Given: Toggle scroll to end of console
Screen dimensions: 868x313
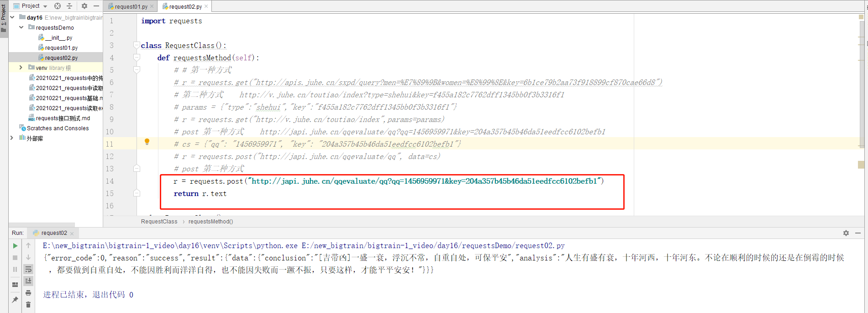Looking at the screenshot, I should tap(28, 281).
